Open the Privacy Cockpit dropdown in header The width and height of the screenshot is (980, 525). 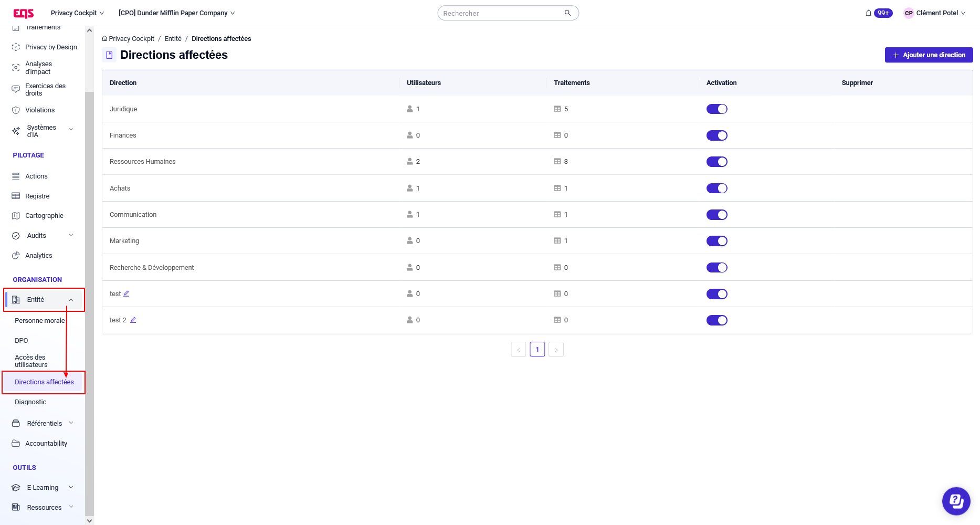[77, 13]
